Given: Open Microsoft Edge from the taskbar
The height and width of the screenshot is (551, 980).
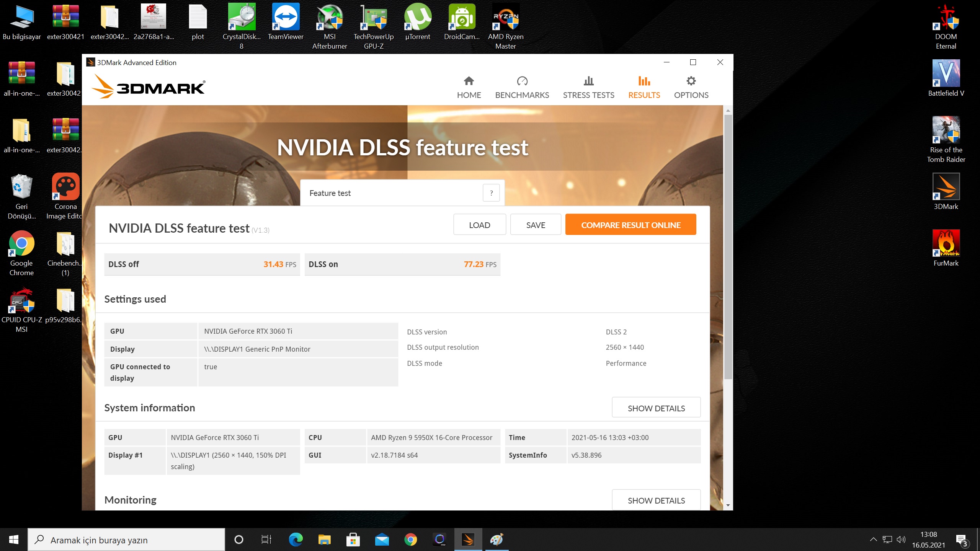Looking at the screenshot, I should coord(296,540).
